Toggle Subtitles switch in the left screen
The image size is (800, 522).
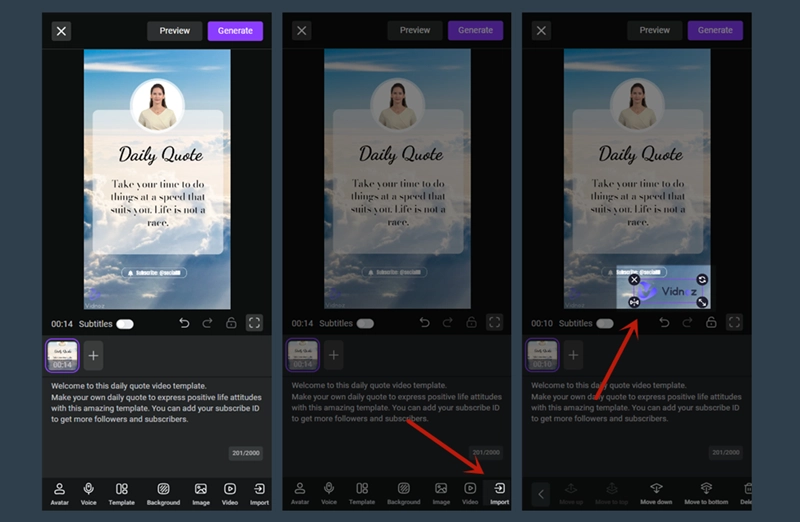(x=125, y=324)
